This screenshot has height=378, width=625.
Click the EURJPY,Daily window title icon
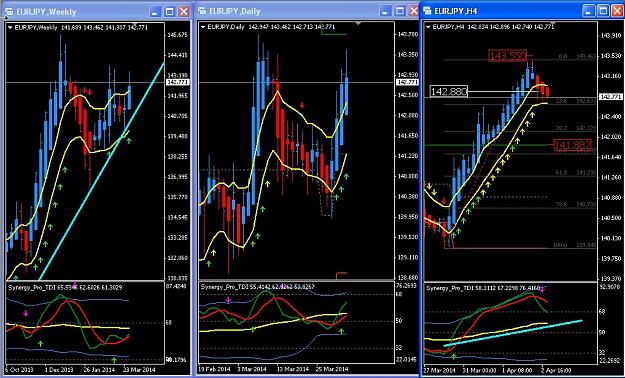(202, 11)
